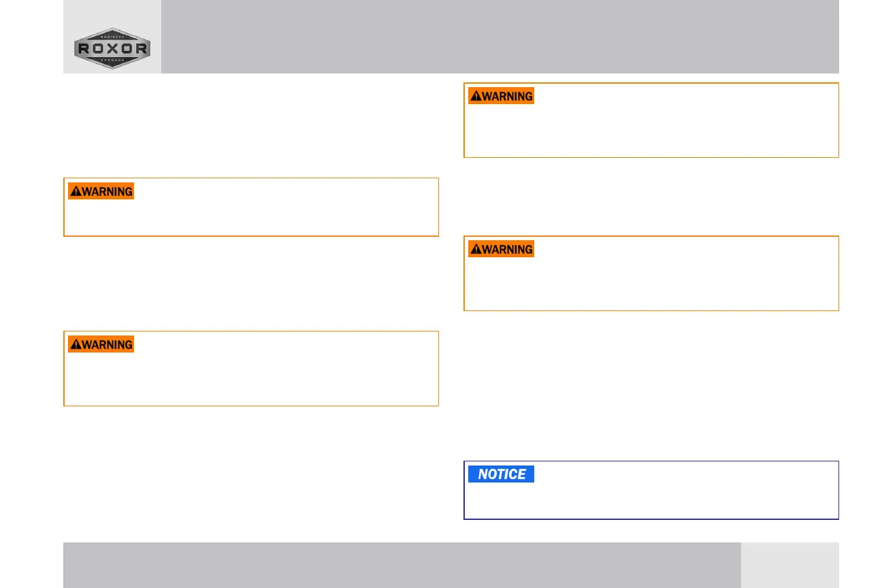Image resolution: width=882 pixels, height=588 pixels.
Task: Click the triangle alert symbol in the middle-right WARNING label
Action: (476, 249)
